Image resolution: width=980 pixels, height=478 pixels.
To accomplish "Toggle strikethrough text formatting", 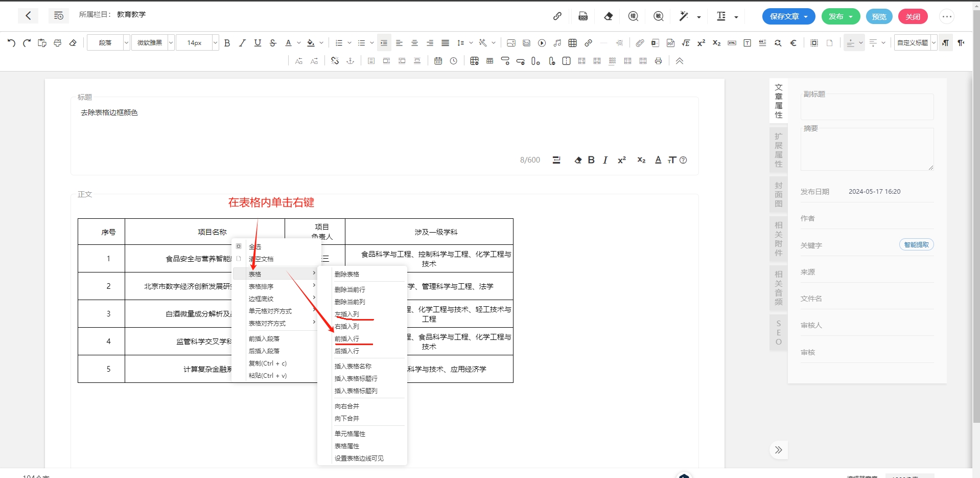I will pos(273,43).
